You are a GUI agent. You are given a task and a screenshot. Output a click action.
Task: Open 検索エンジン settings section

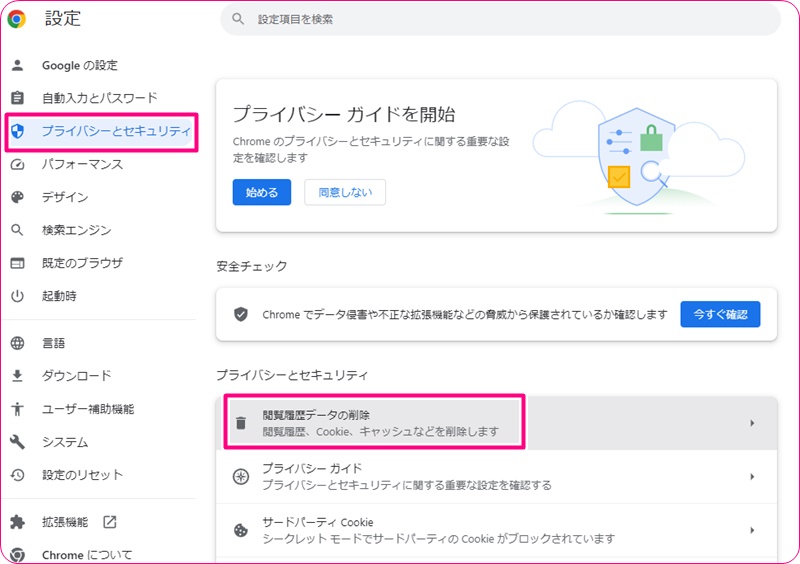coord(76,230)
